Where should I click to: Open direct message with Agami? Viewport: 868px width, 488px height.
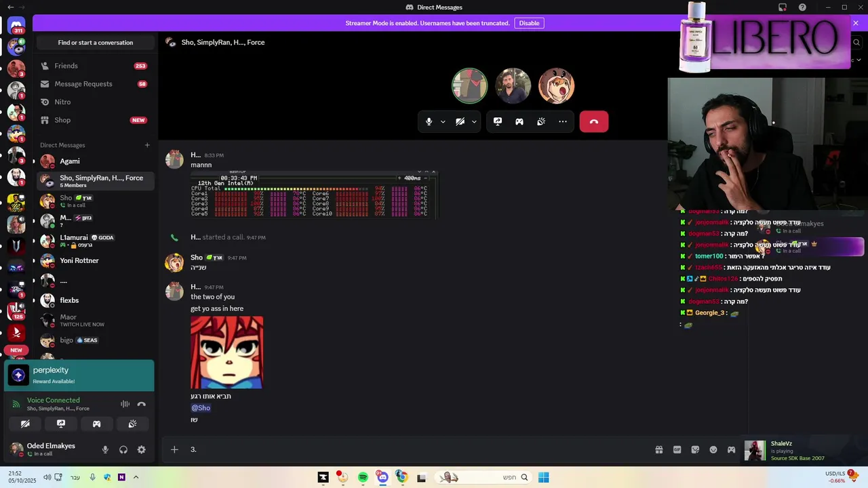tap(95, 161)
